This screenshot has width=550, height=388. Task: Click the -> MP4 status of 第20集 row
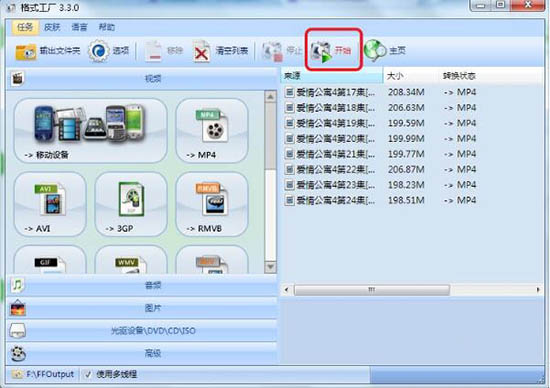pos(460,139)
